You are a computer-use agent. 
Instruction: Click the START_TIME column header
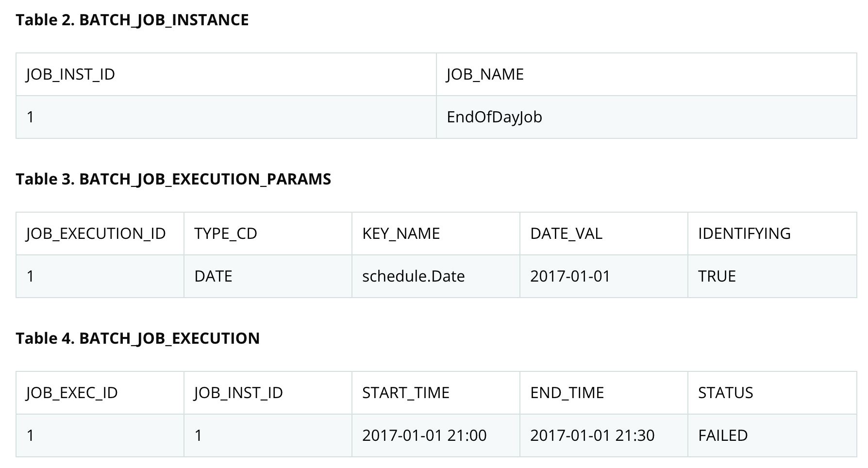click(436, 393)
